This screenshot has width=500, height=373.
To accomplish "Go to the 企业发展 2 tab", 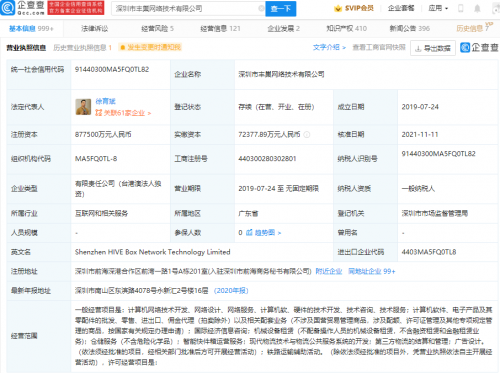I will tap(284, 29).
